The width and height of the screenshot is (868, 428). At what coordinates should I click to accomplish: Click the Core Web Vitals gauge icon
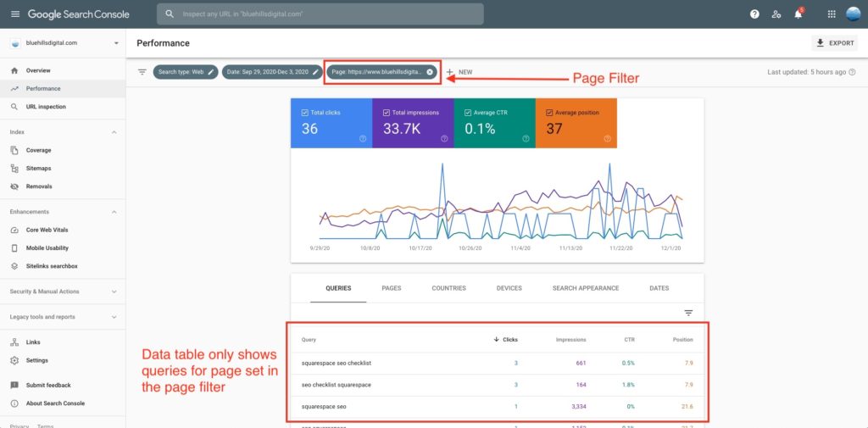pos(14,230)
